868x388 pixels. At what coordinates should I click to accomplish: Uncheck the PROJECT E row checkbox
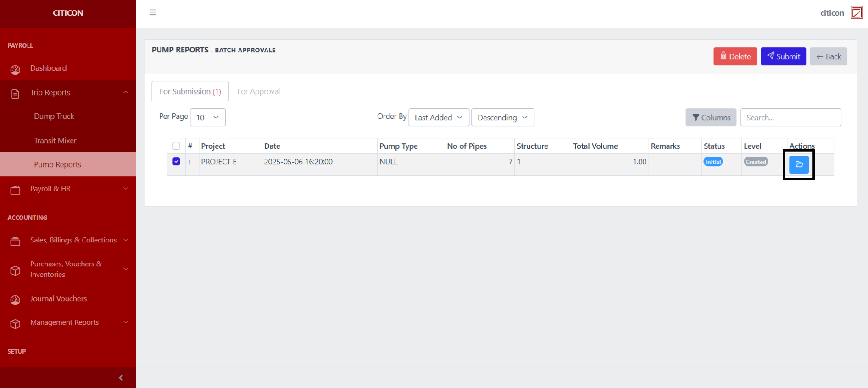pos(176,162)
